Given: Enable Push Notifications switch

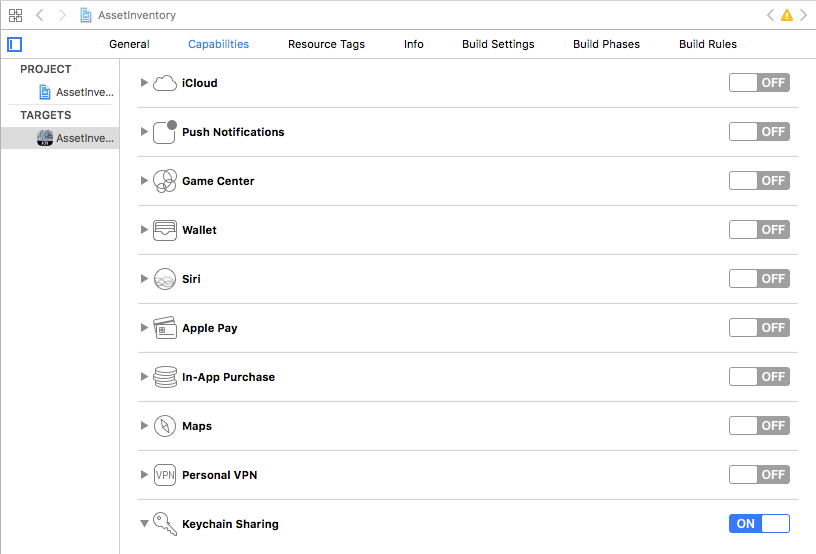Looking at the screenshot, I should point(759,132).
